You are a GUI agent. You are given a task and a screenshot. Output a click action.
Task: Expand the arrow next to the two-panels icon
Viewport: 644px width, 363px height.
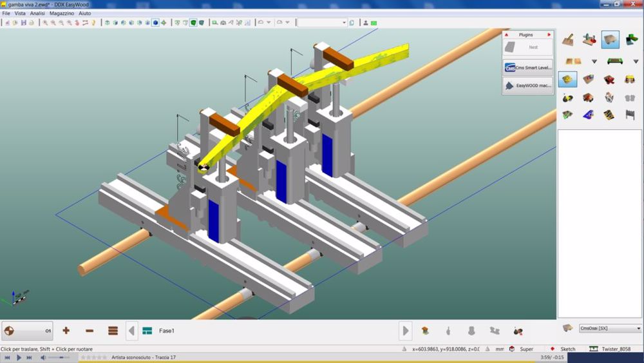point(594,62)
